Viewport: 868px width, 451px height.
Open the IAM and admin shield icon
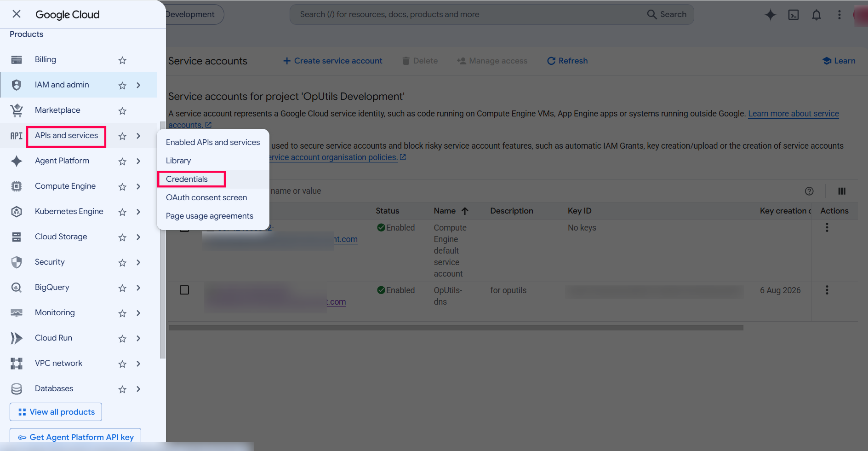click(17, 85)
